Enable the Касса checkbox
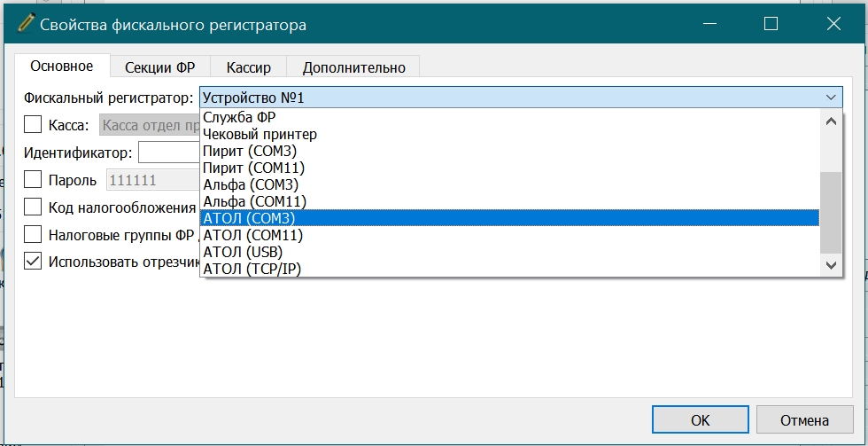 [x=33, y=124]
